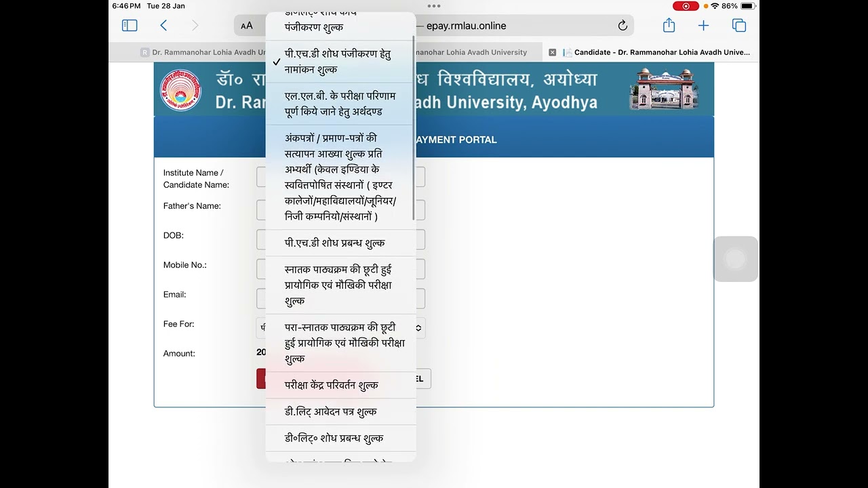
Task: Click the 'Fee For:' label
Action: tap(179, 324)
